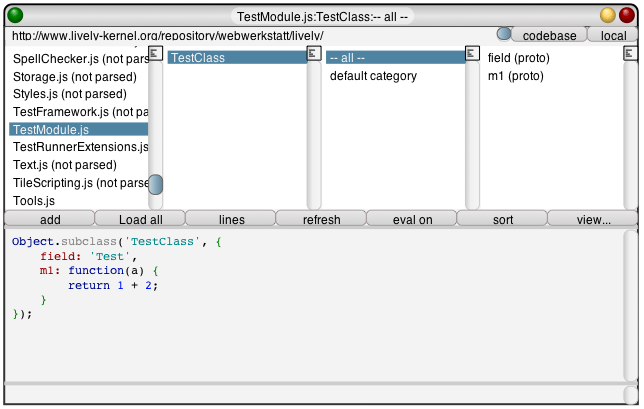The height and width of the screenshot is (409, 644).
Task: Click the red close window button
Action: [x=627, y=15]
